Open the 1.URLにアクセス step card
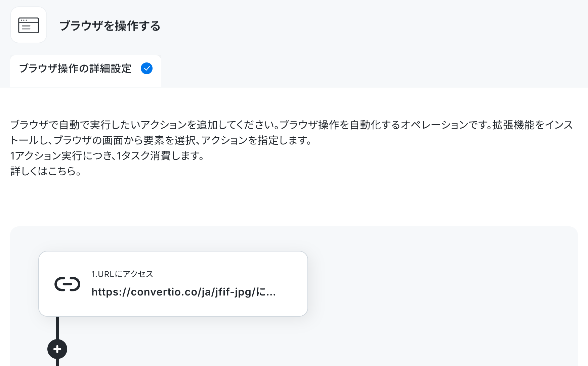This screenshot has height=366, width=588. tap(173, 284)
